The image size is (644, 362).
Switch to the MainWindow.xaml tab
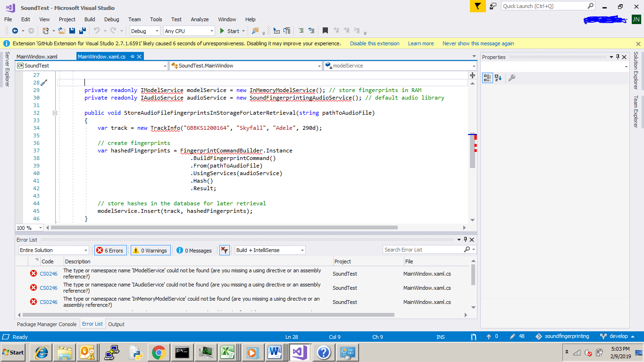click(x=37, y=56)
